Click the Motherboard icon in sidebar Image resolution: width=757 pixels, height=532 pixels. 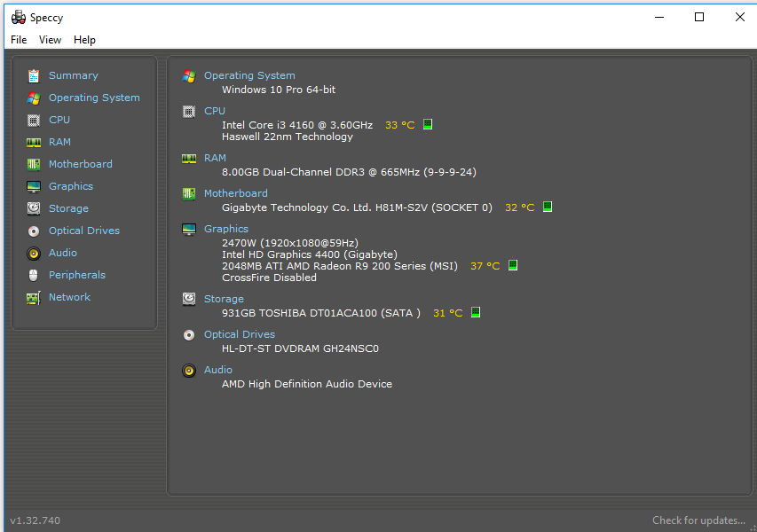tap(34, 164)
